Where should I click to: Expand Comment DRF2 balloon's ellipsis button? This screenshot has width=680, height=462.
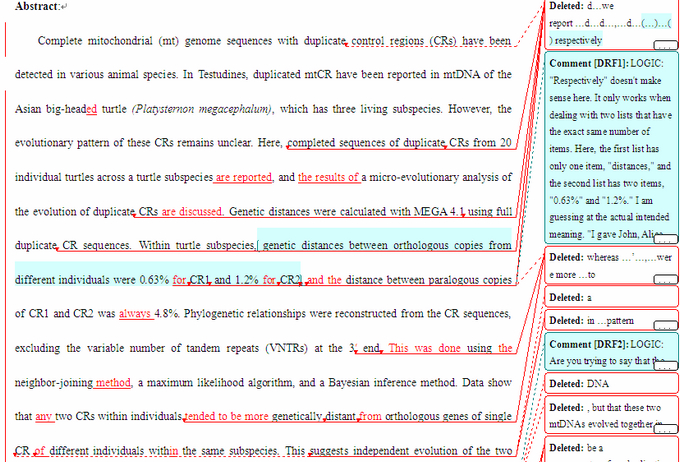point(665,366)
